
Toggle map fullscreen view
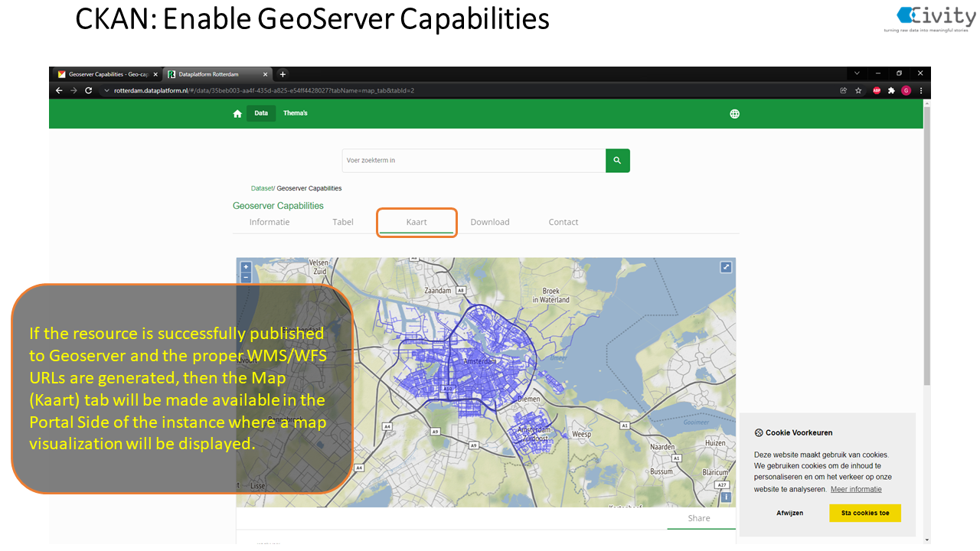coord(726,267)
